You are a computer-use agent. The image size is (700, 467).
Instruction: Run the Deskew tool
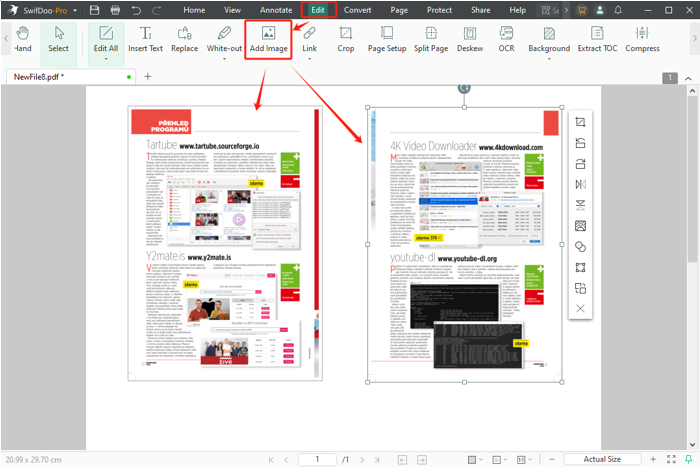pyautogui.click(x=470, y=40)
